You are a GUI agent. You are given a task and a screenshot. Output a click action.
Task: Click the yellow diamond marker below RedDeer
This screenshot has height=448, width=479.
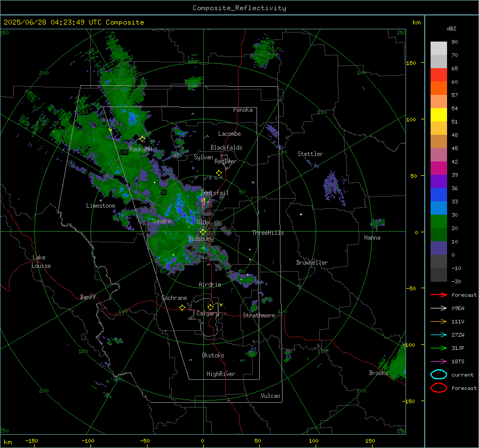point(219,173)
